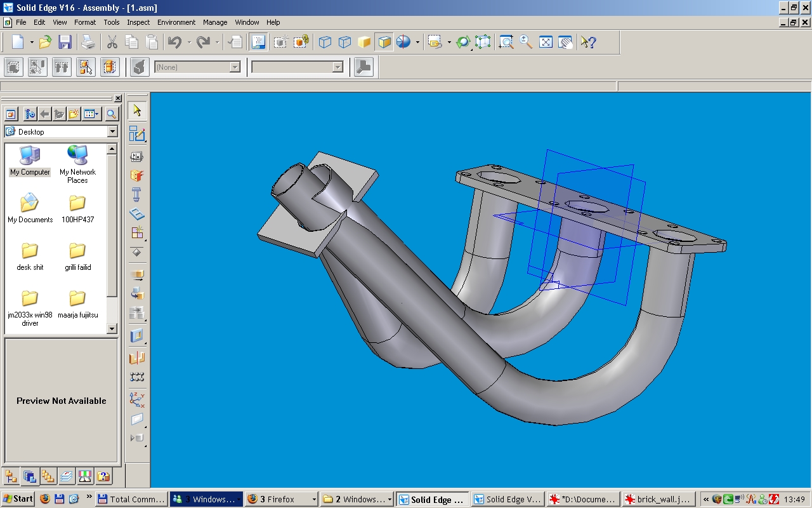Viewport: 812px width, 508px height.
Task: Open the Environment menu
Action: [x=176, y=22]
